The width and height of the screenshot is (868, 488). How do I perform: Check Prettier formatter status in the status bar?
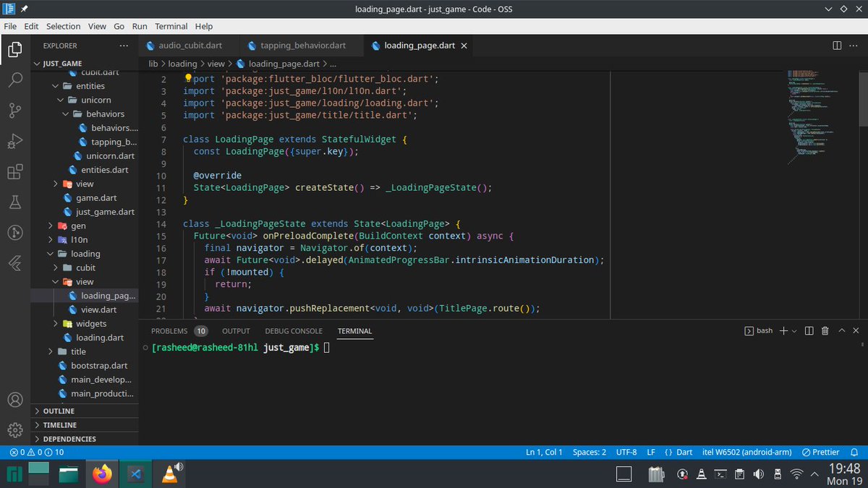click(820, 452)
